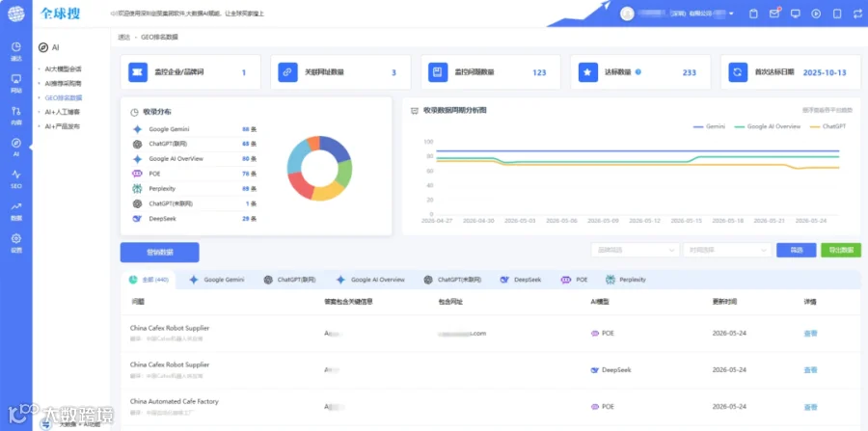Viewport: 868px width, 431px height.
Task: Click the info icon beside 达标数量
Action: click(638, 72)
